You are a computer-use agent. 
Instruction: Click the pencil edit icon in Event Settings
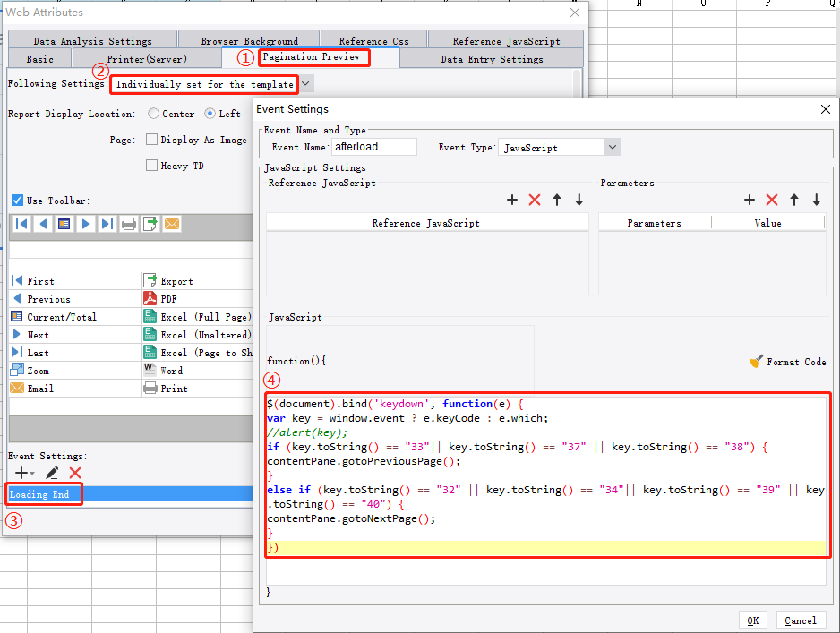[52, 473]
